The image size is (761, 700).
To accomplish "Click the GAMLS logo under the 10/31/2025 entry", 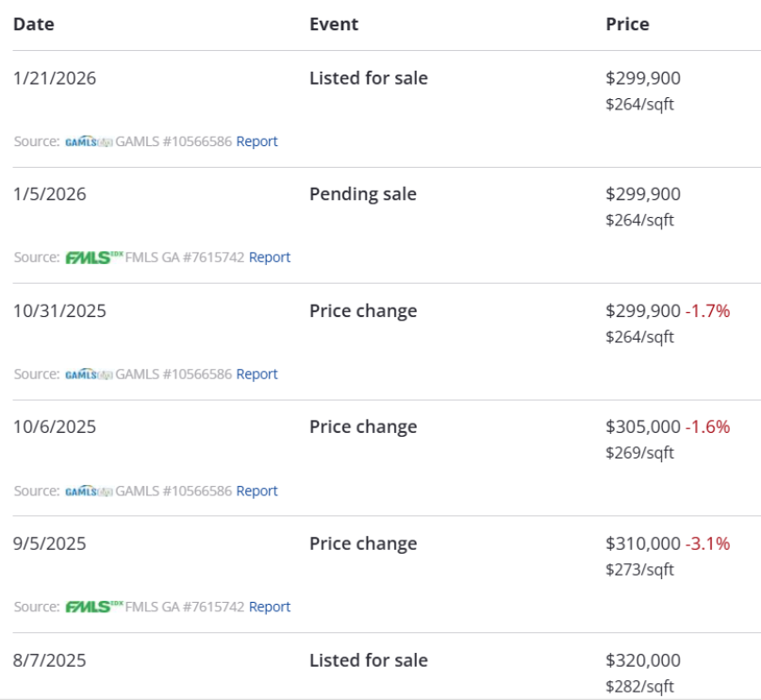I will (89, 375).
